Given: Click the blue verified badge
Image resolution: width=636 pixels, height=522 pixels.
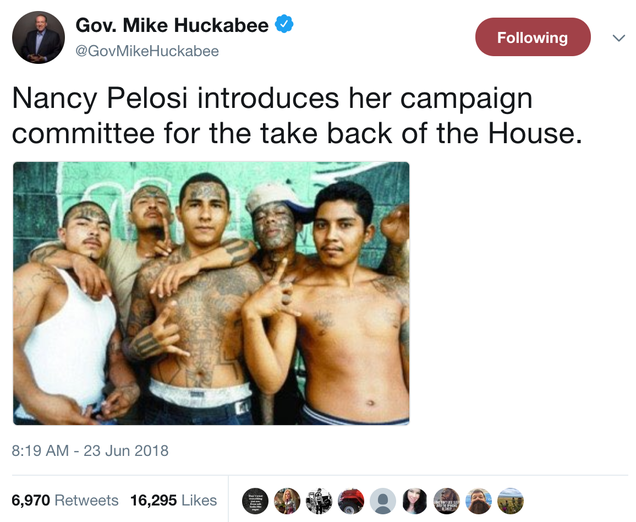Looking at the screenshot, I should point(284,24).
